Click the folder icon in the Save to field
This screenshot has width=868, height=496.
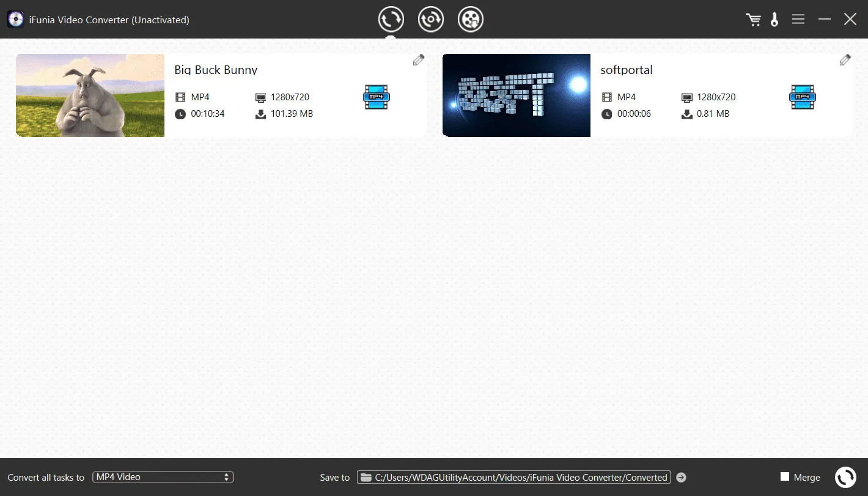(x=366, y=477)
